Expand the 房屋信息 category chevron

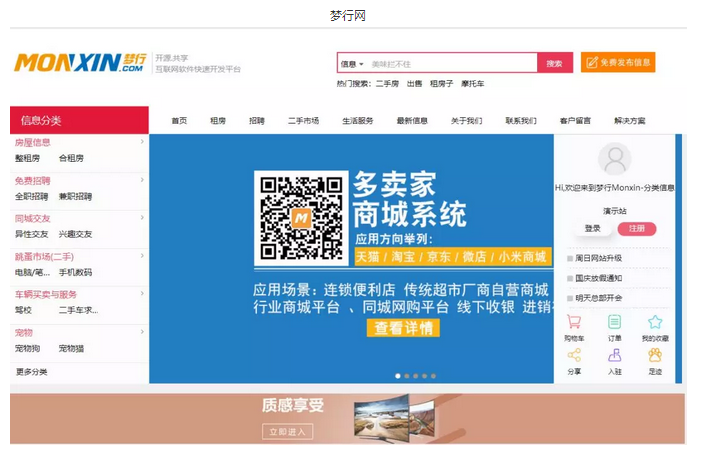pos(142,141)
